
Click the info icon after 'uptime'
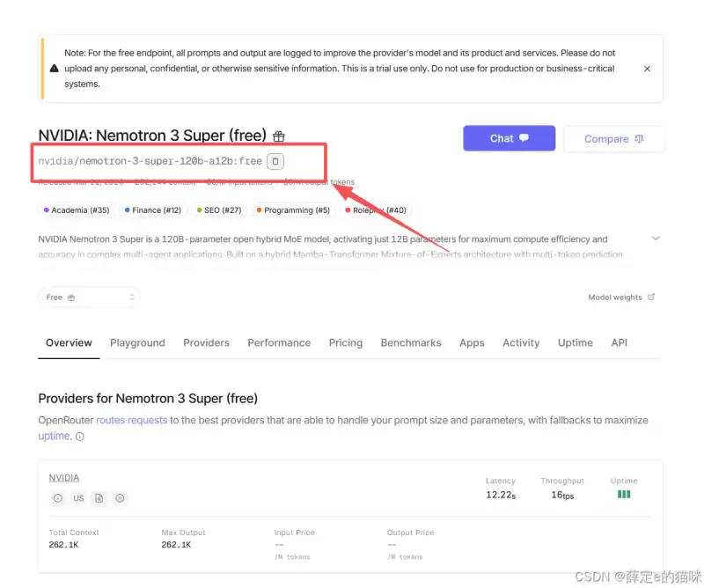point(80,437)
